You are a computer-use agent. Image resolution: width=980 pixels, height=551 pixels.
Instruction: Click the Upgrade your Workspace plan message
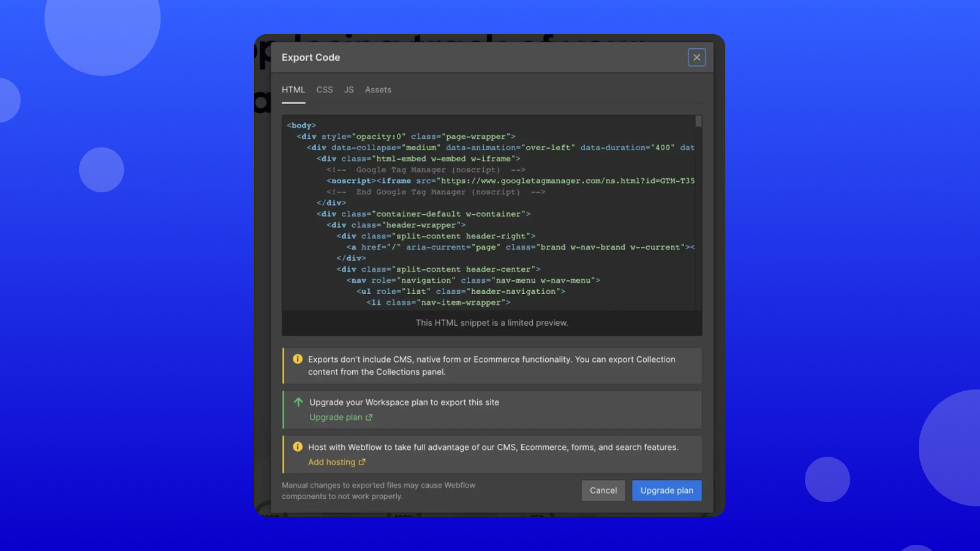click(x=404, y=402)
